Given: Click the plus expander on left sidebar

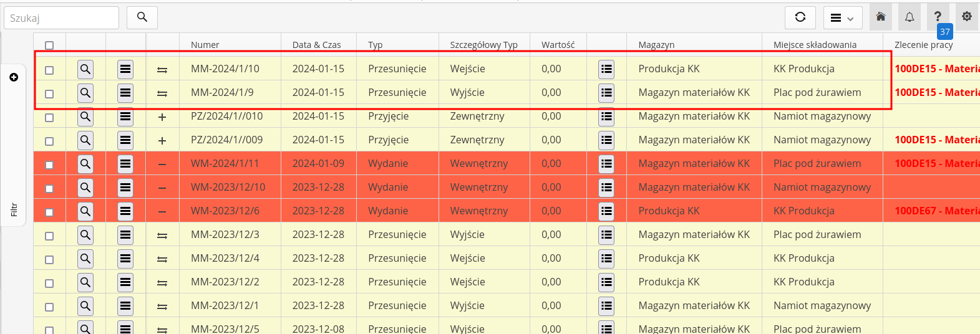Looking at the screenshot, I should click(14, 77).
